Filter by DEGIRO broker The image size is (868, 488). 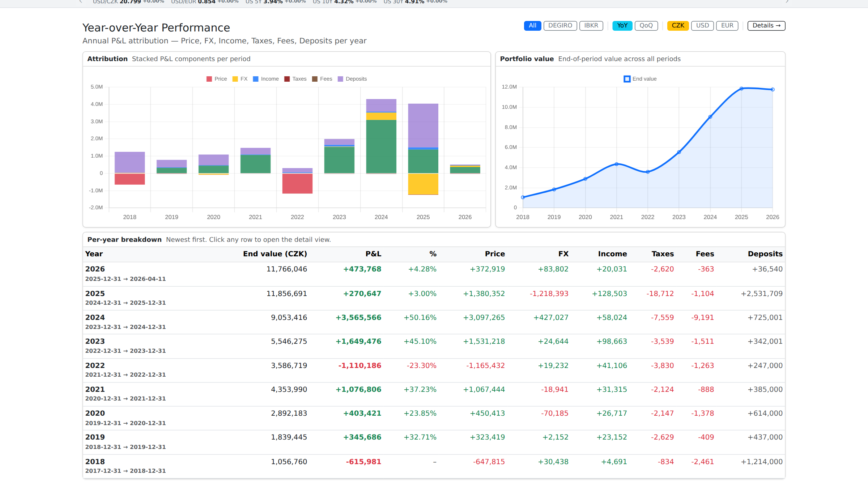point(560,26)
